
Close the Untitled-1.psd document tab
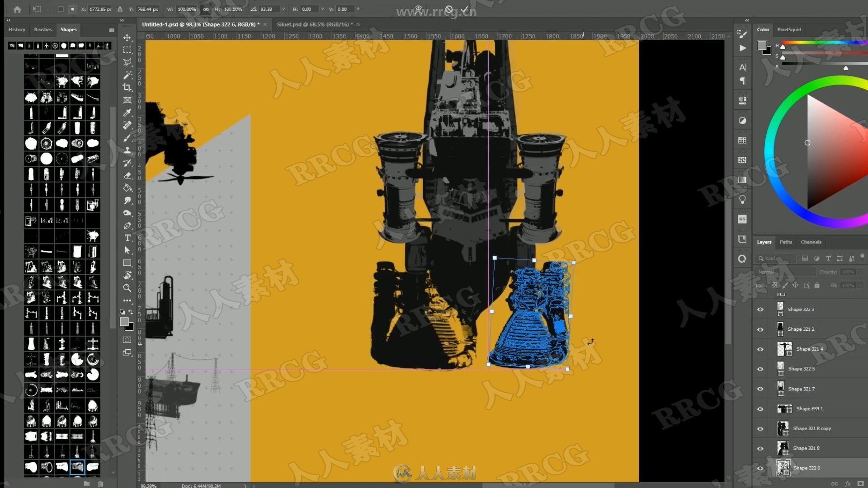tap(265, 24)
